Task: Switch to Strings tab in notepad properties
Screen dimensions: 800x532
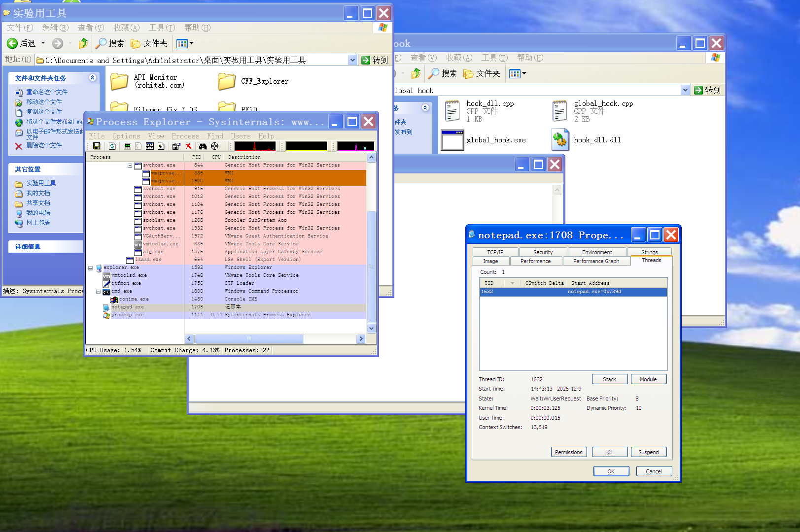Action: 649,252
